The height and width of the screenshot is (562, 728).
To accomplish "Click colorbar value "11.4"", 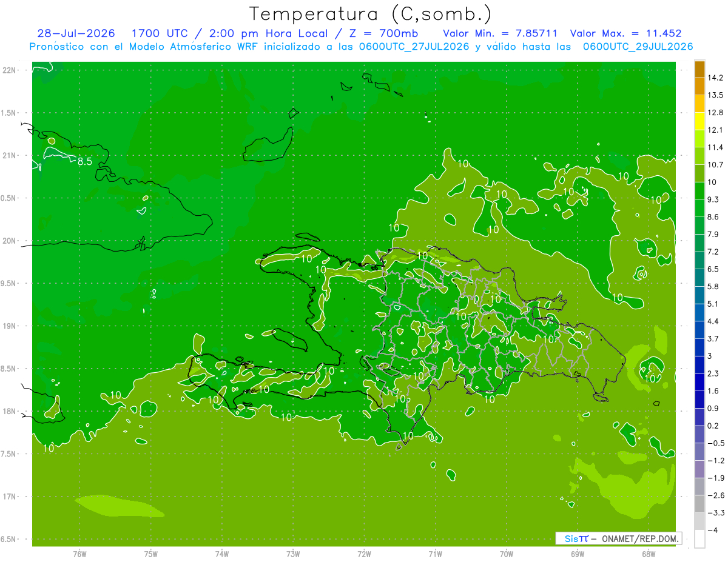I will [x=715, y=147].
